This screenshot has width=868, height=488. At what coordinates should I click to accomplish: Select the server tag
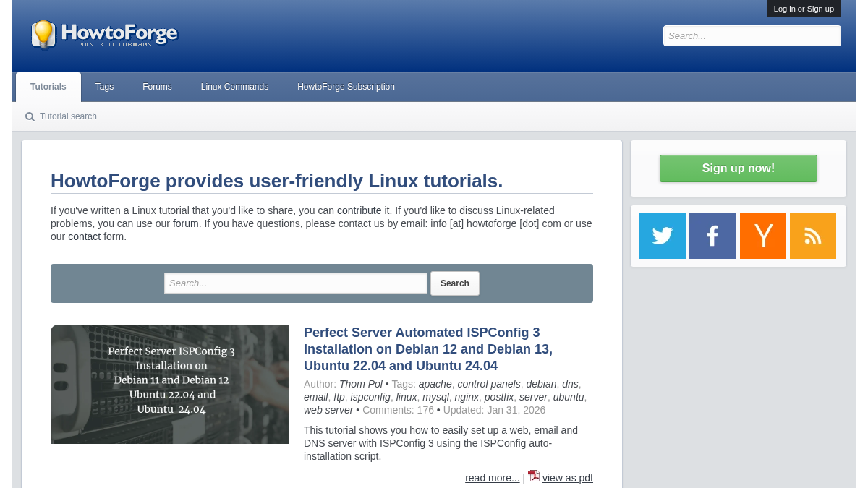533,397
